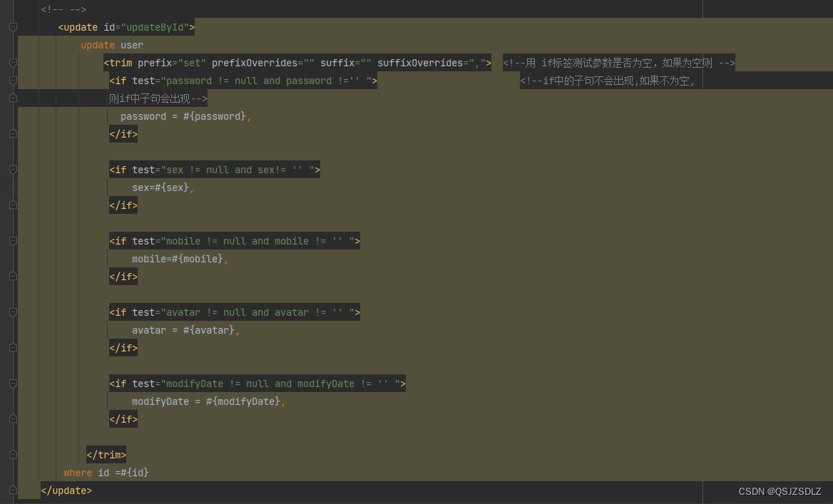Click fold end marker after password = #{password}

[14, 133]
